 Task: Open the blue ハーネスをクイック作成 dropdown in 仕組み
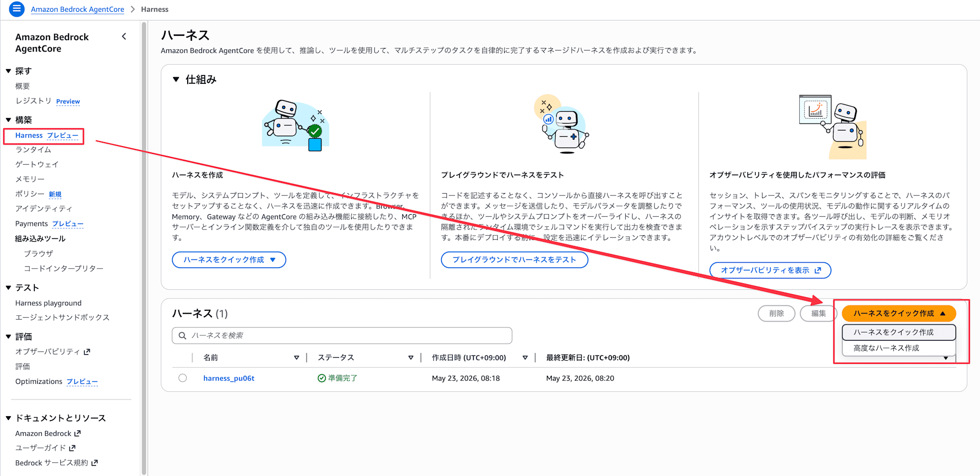point(229,260)
